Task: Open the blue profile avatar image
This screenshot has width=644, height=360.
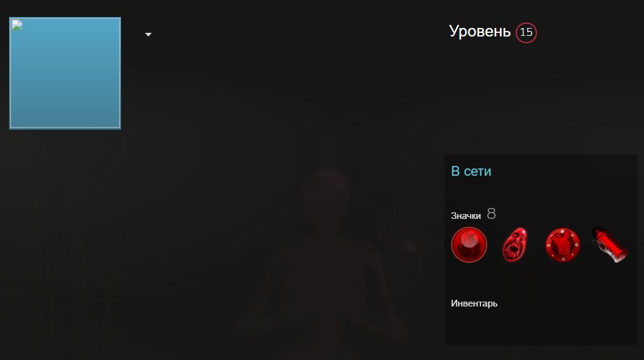Action: click(65, 73)
